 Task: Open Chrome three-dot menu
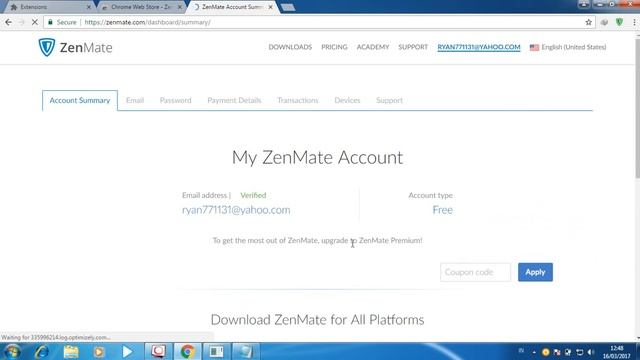(x=634, y=22)
